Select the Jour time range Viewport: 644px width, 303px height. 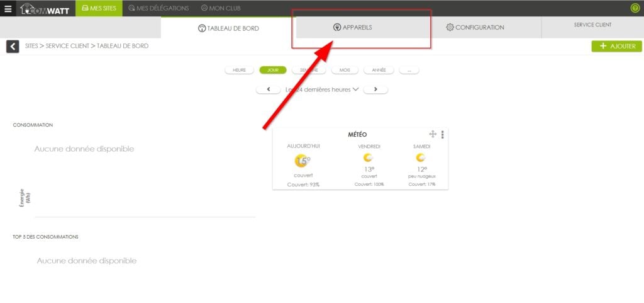tap(272, 70)
